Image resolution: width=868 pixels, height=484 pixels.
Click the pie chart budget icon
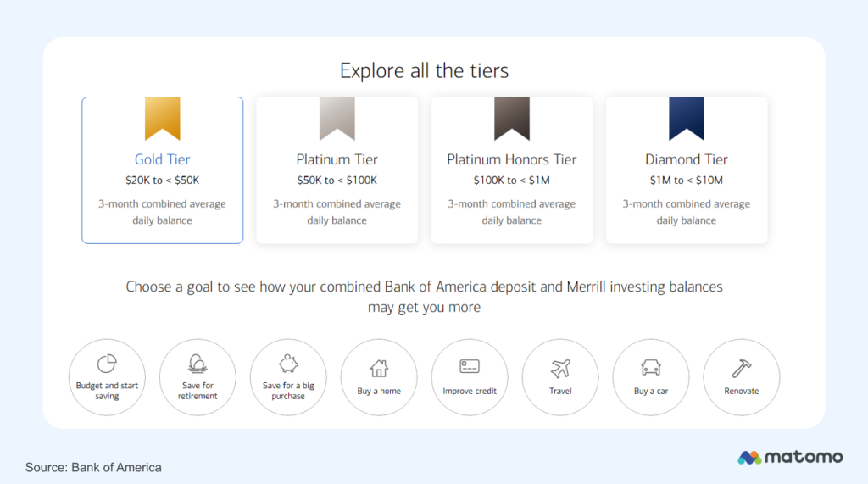pyautogui.click(x=107, y=364)
